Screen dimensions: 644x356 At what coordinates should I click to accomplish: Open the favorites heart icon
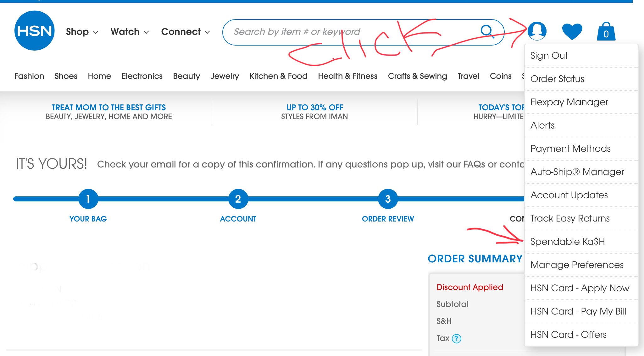click(x=572, y=32)
